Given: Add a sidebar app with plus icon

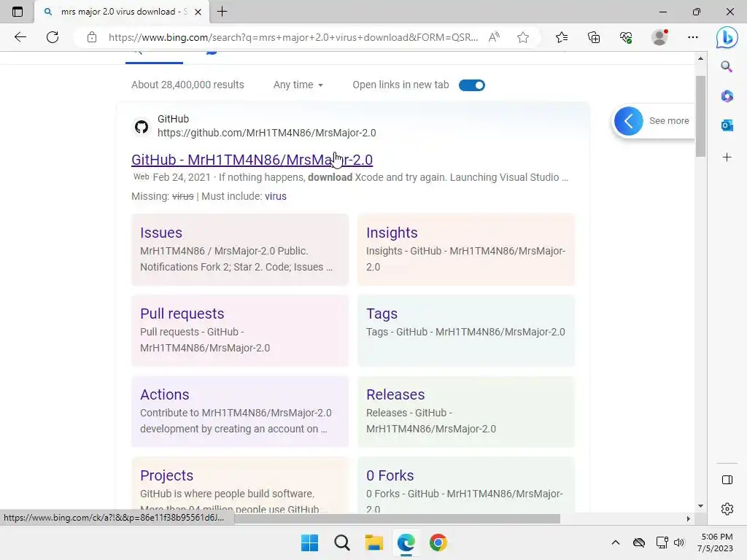Looking at the screenshot, I should pos(727,157).
